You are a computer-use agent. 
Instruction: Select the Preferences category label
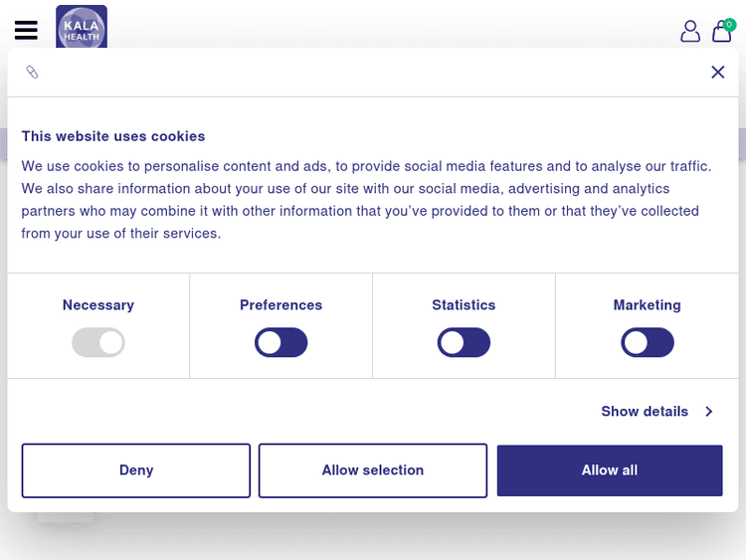pos(281,305)
